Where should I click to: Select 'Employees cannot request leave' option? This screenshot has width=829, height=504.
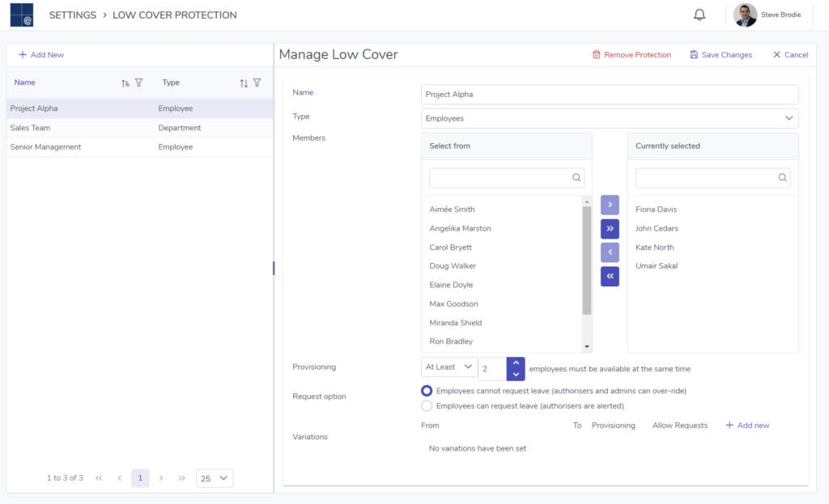point(427,391)
